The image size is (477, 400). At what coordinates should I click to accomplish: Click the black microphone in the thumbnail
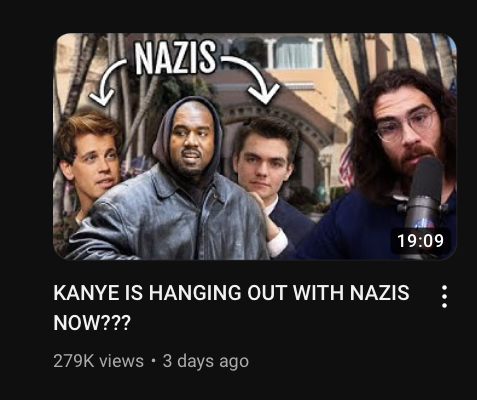[423, 207]
